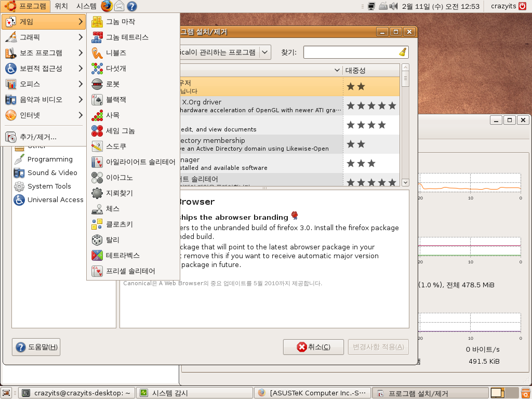The height and width of the screenshot is (399, 532).
Task: Switch to the terminal taskbar button
Action: click(x=77, y=393)
